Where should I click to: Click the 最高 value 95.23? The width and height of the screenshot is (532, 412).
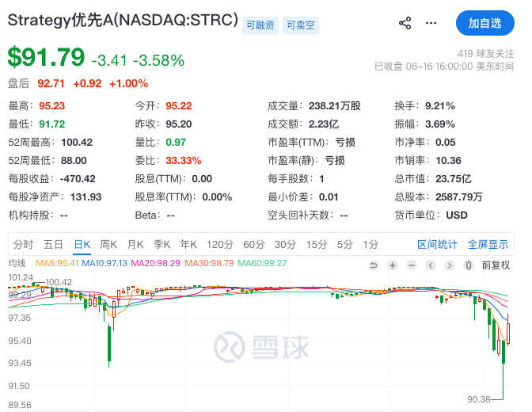point(52,106)
